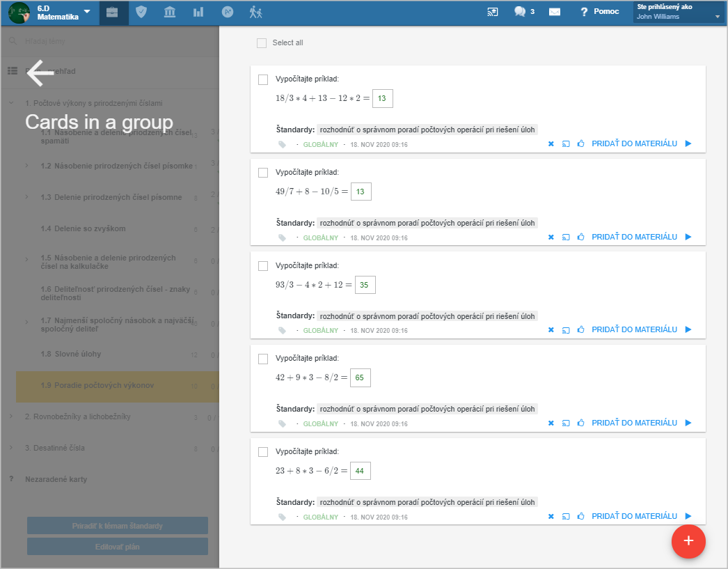The width and height of the screenshot is (728, 569).
Task: Cast the 23+8*3-6/2 card to screen
Action: 566,517
